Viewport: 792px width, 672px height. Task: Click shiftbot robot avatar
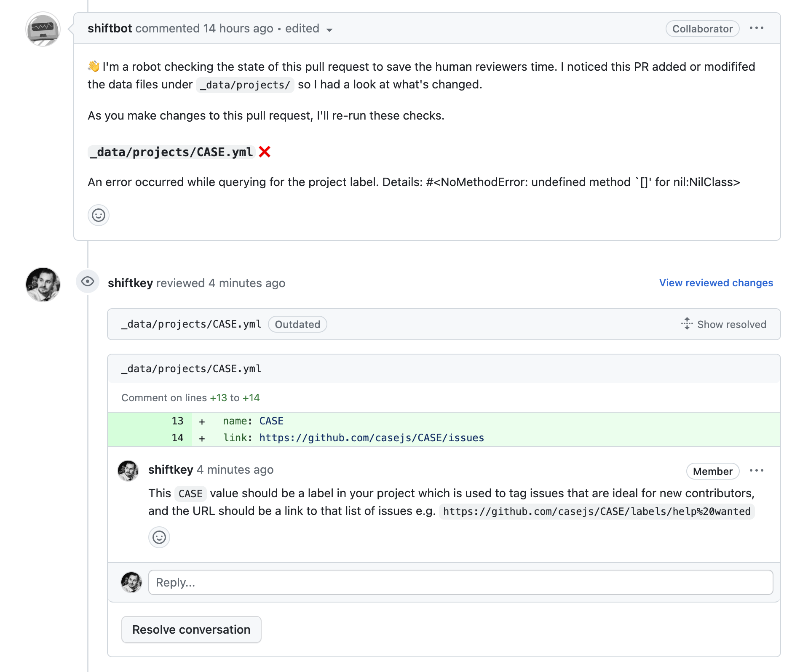(43, 29)
